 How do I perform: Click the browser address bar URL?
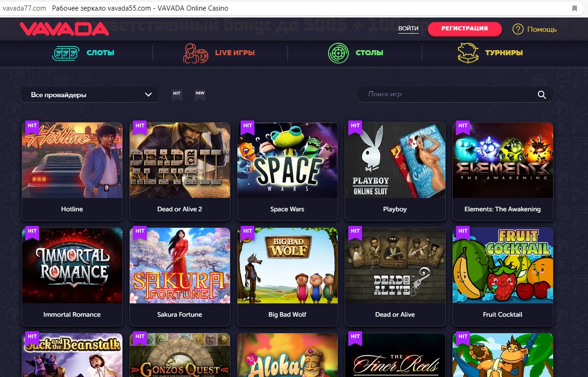[24, 8]
